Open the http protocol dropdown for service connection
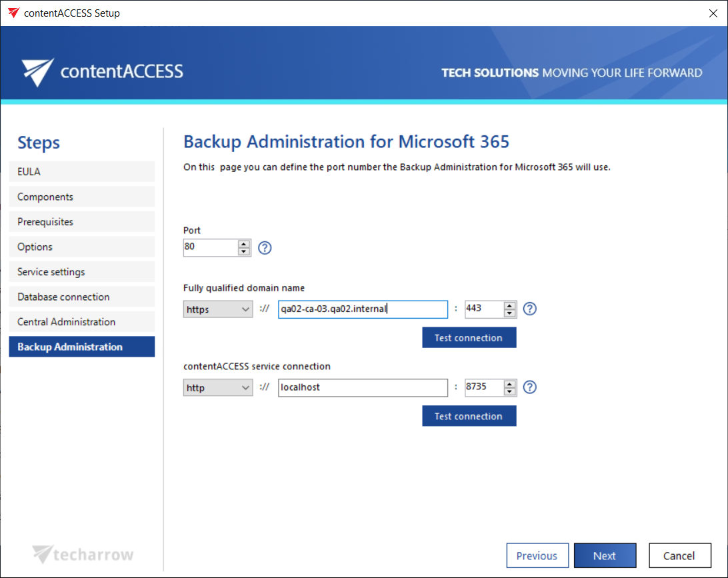The image size is (728, 578). coord(218,387)
